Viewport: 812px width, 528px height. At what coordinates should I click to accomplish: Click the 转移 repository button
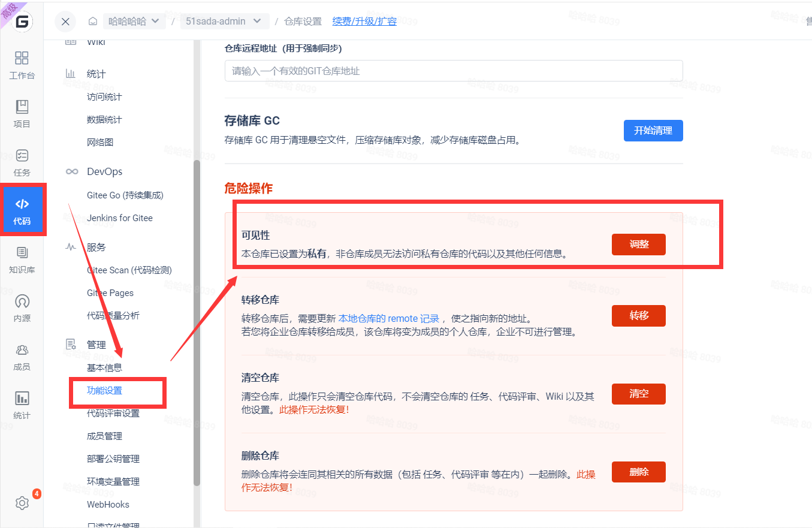point(639,316)
